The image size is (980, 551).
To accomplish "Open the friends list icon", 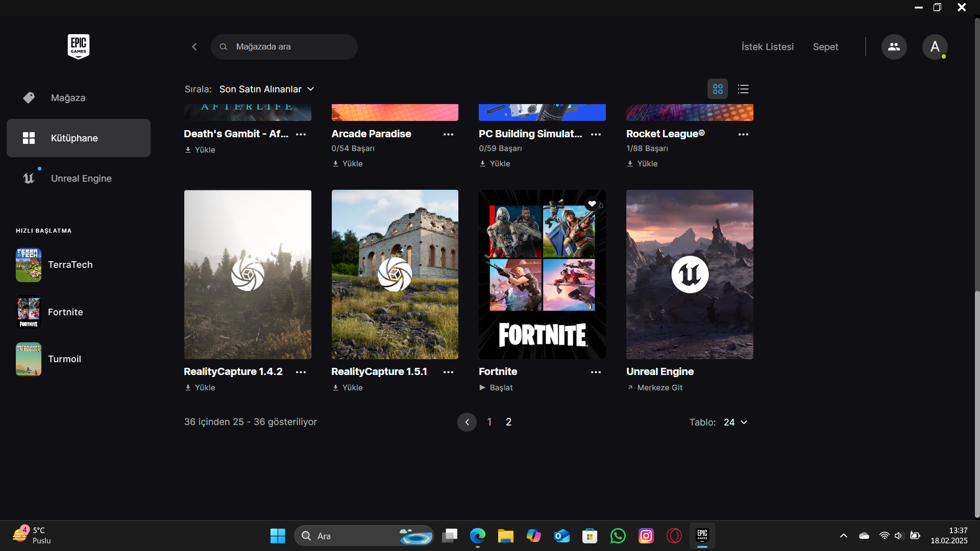I will tap(894, 47).
